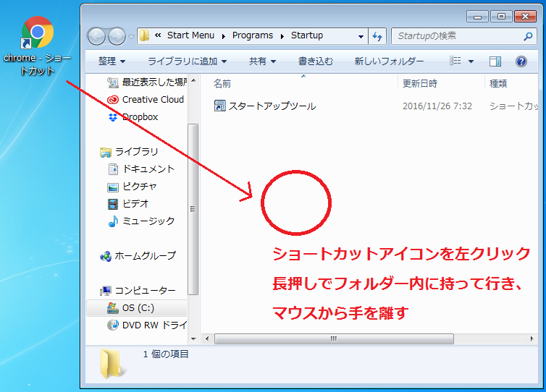Image resolution: width=546 pixels, height=392 pixels.
Task: Click the magnifier search icon
Action: (x=528, y=36)
